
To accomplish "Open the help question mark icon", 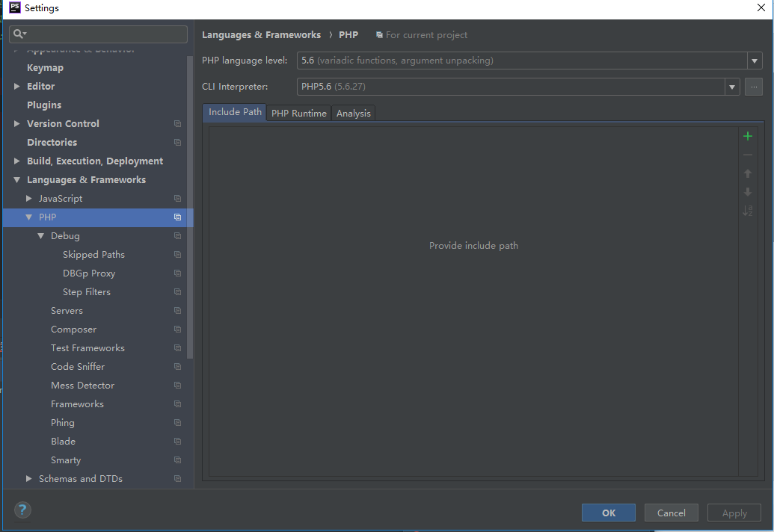I will point(22,510).
